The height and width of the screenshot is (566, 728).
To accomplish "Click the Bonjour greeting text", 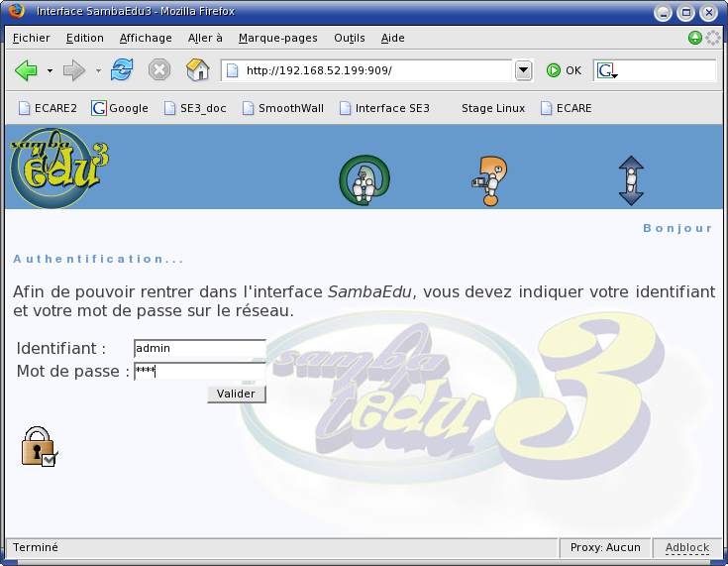I will pyautogui.click(x=677, y=228).
